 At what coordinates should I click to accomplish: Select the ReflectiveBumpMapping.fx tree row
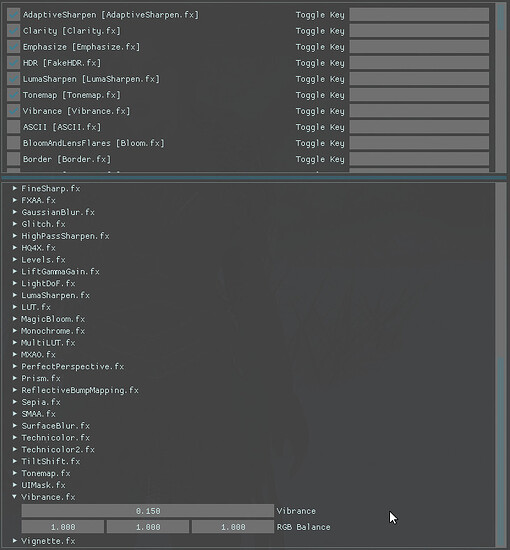pyautogui.click(x=80, y=390)
